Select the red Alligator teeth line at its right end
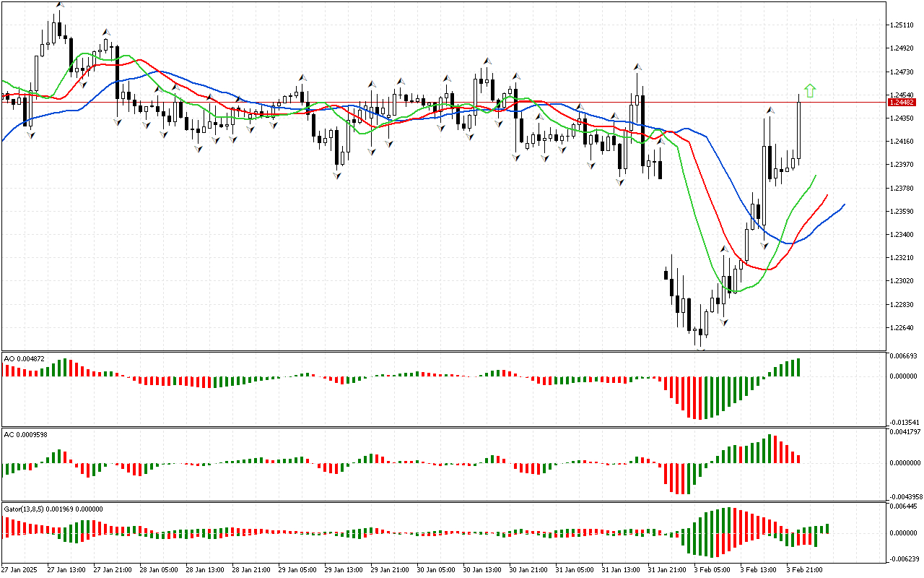The width and height of the screenshot is (924, 578). (x=826, y=196)
